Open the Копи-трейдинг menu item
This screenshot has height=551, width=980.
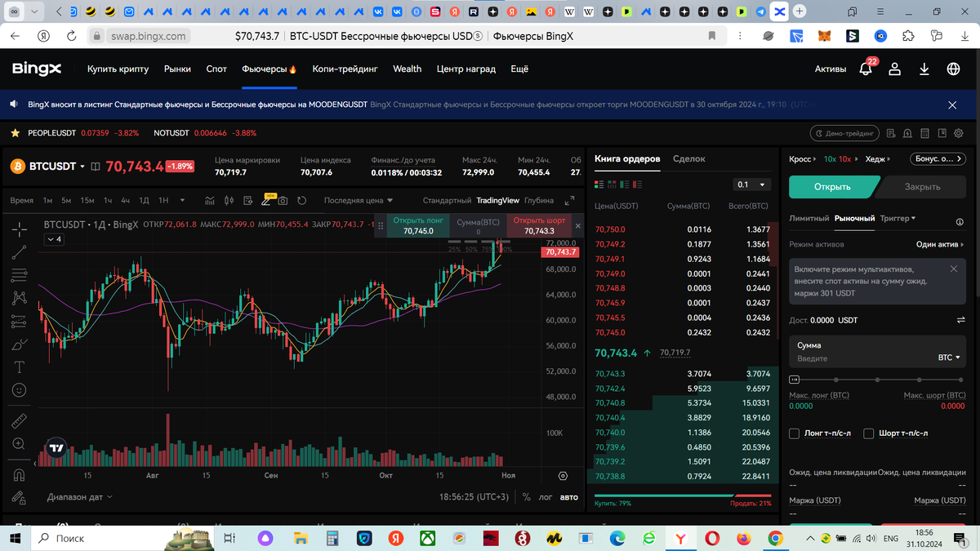tap(345, 69)
